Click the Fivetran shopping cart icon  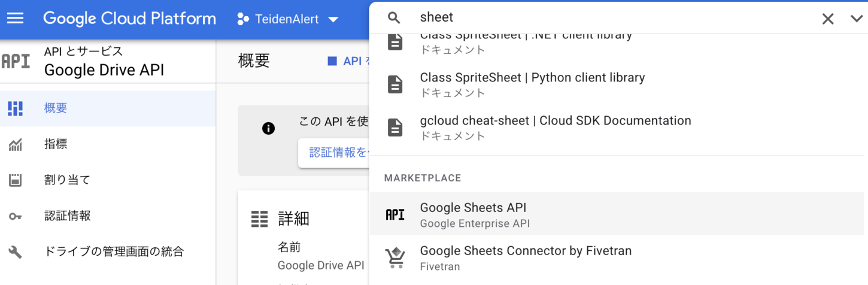(x=396, y=258)
